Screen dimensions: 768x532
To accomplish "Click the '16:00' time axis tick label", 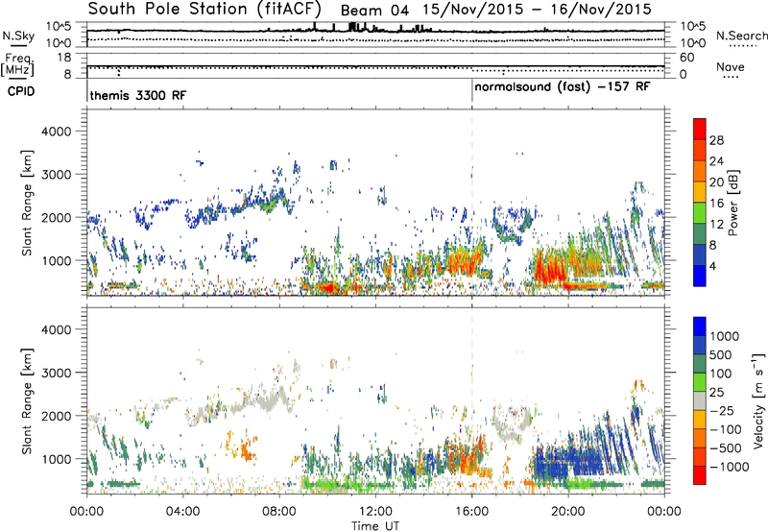I will [x=471, y=512].
